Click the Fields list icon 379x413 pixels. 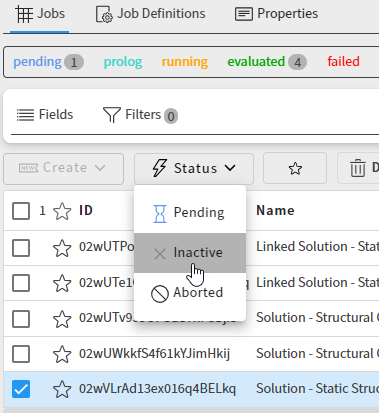pos(25,115)
